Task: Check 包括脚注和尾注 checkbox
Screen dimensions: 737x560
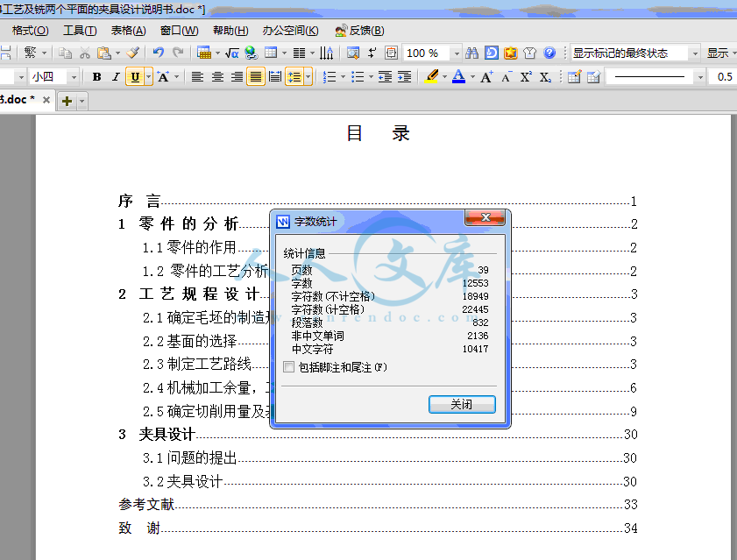Action: click(288, 366)
